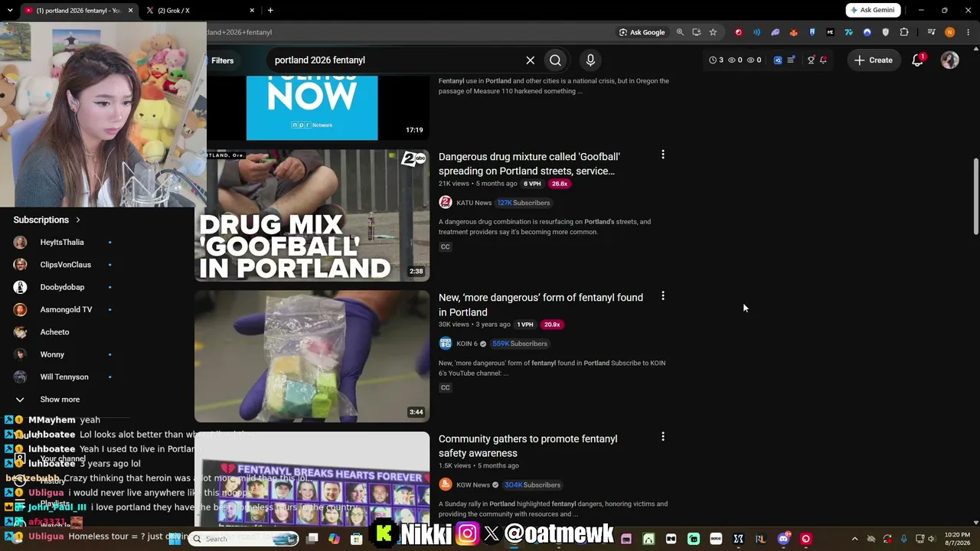Expand the Subscriptions section arrow
Screen dimensions: 980x551
(x=77, y=220)
